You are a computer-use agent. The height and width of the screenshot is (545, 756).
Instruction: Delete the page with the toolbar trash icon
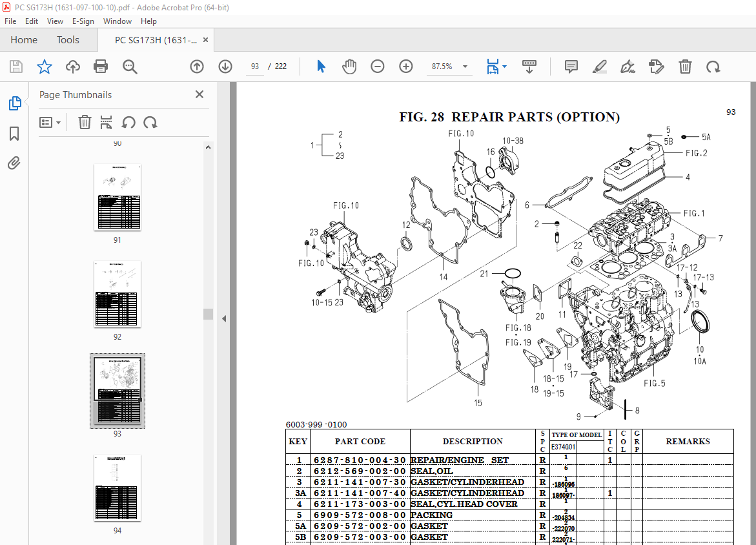(x=685, y=67)
